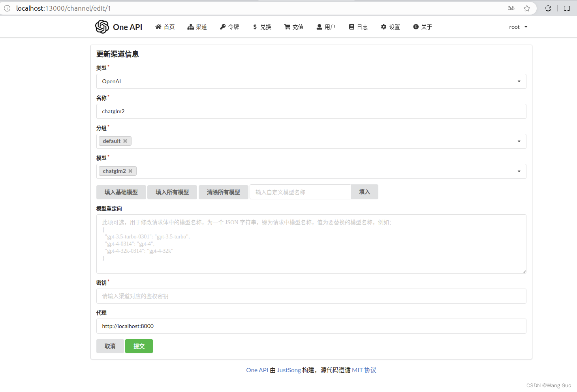The image size is (577, 392).
Task: Remove the default group tag
Action: tap(125, 141)
